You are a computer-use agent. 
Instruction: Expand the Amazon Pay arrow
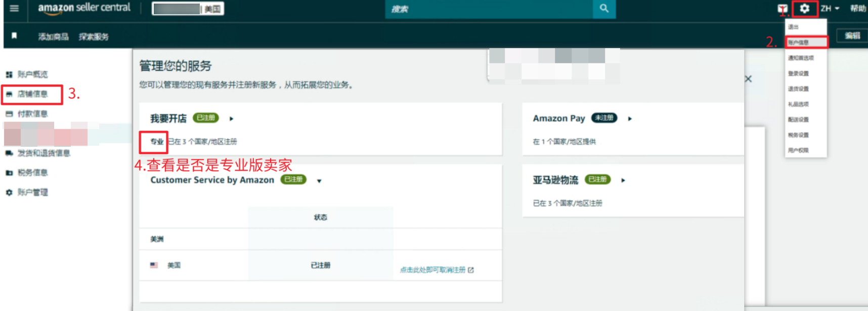click(x=630, y=119)
